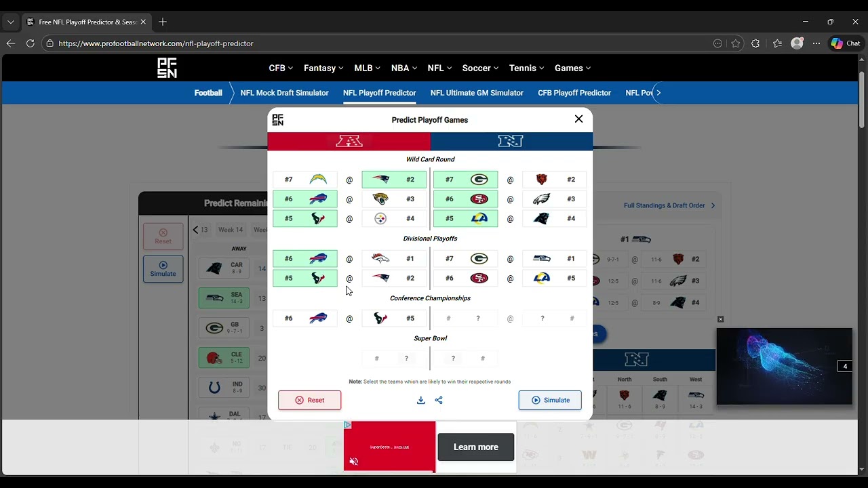Pick the Eagles #3 wild card team

click(555, 199)
